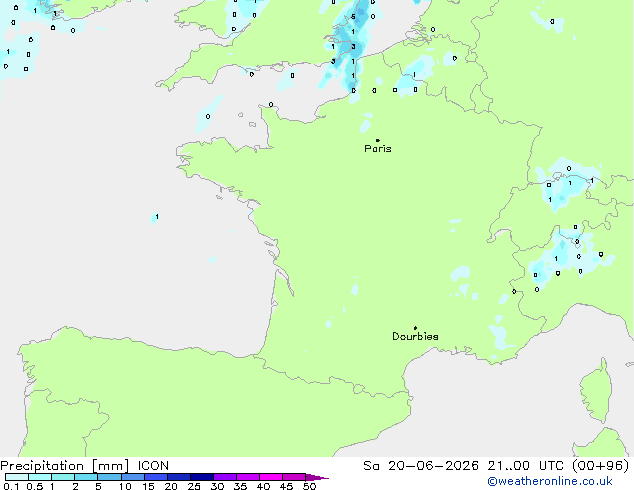Viewport: 634px width, 490px height.
Task: Select the 40–45 mm magenta legend swatch
Action: point(271,477)
